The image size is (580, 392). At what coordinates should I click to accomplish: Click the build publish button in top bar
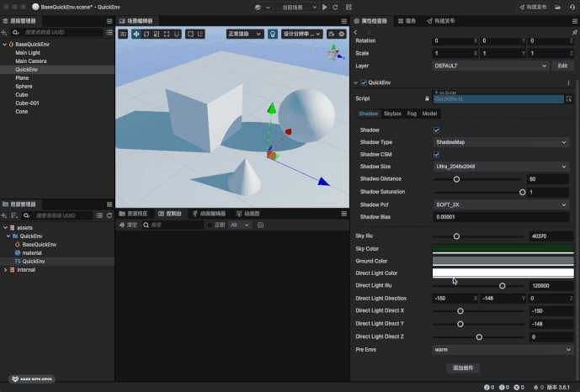(x=533, y=7)
